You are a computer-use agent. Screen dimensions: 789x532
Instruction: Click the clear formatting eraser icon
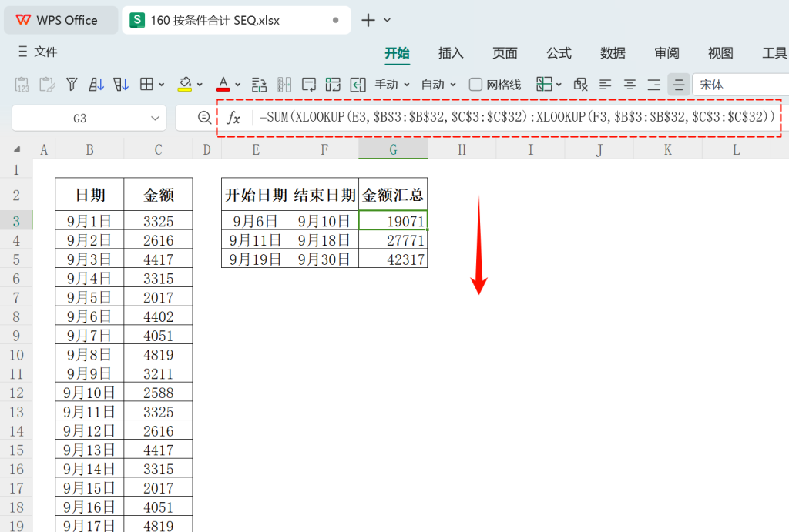pos(581,85)
